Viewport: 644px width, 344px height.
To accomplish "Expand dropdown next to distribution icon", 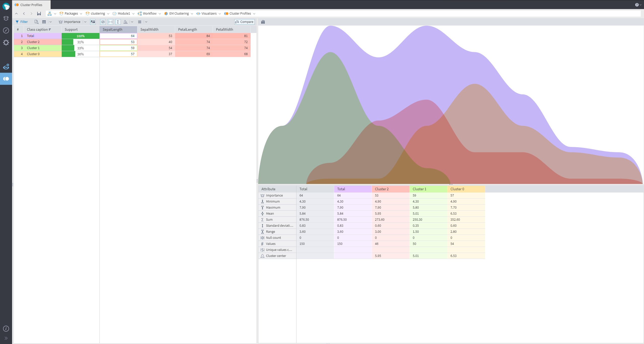I will (132, 22).
